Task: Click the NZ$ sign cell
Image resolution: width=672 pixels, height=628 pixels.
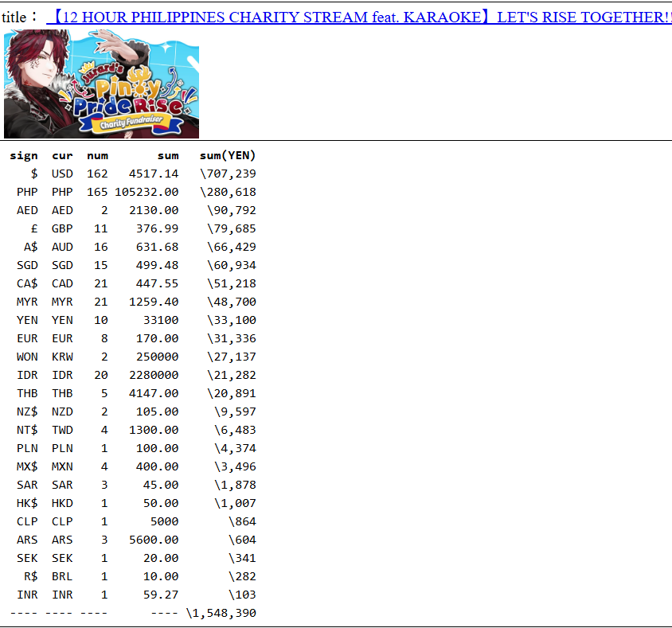Action: (27, 412)
